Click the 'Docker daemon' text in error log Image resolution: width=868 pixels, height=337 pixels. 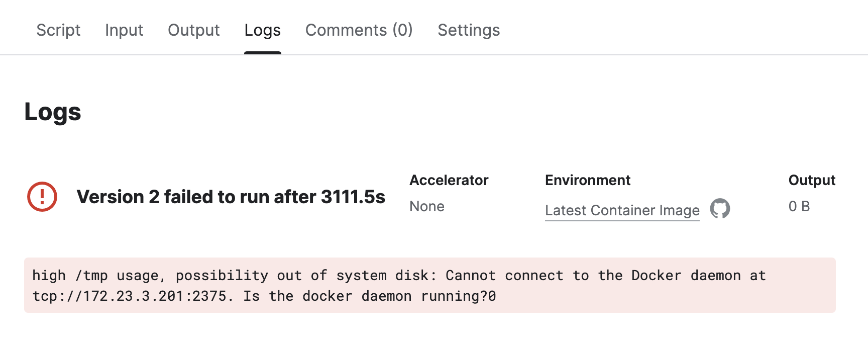(x=686, y=276)
